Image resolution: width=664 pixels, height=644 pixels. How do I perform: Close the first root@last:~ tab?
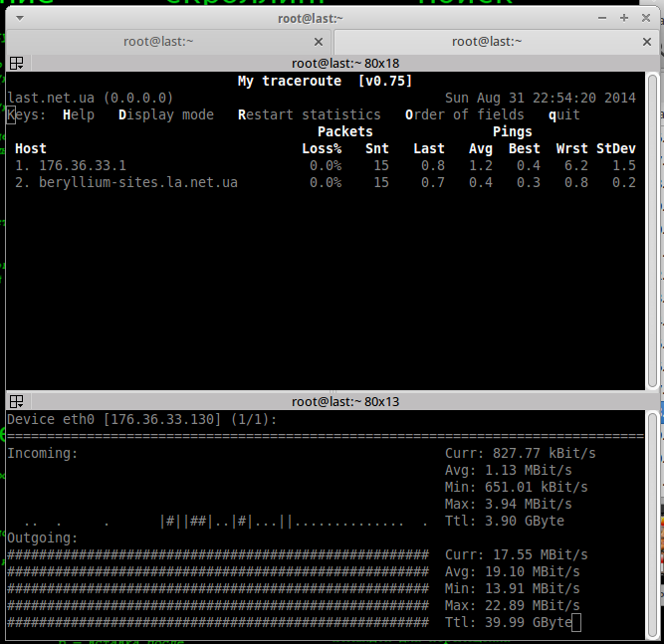coord(319,42)
